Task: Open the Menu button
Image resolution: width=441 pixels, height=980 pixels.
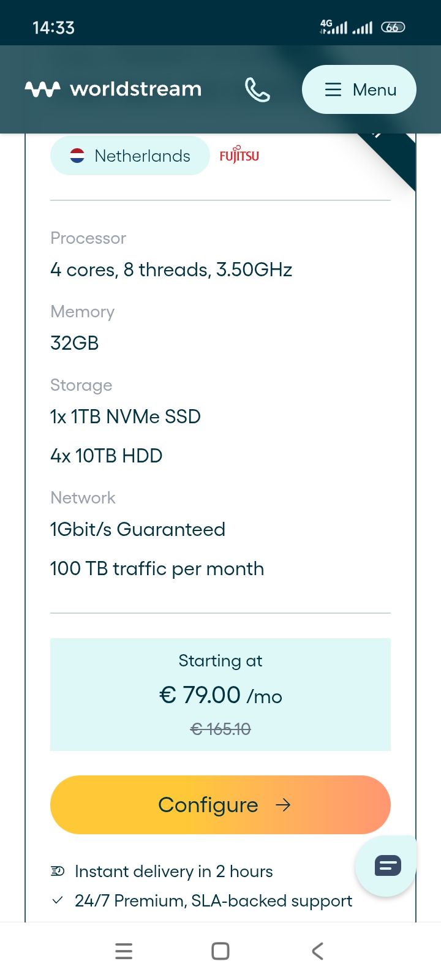Action: [x=359, y=89]
